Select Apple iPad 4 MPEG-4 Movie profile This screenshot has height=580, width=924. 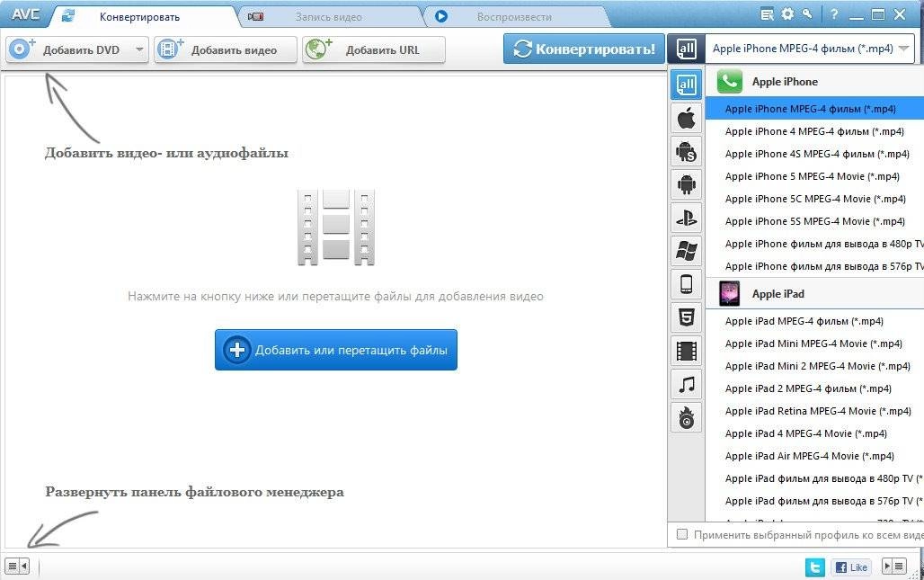pos(814,433)
